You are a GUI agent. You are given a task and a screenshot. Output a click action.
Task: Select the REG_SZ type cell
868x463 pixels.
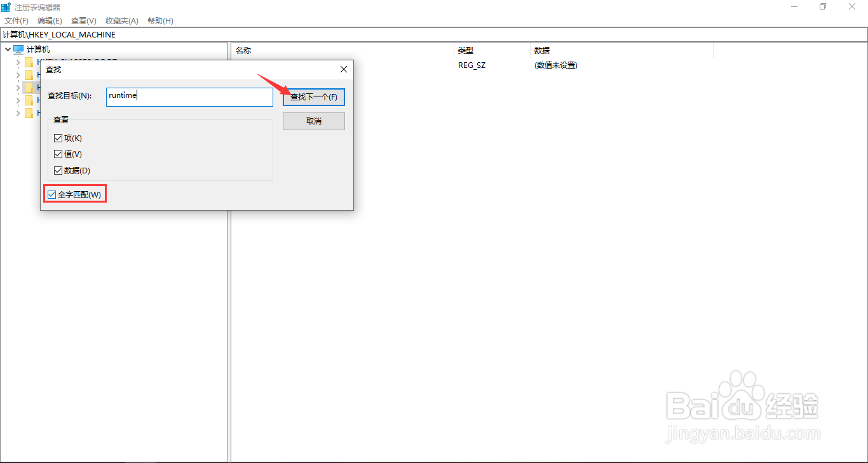pos(471,65)
